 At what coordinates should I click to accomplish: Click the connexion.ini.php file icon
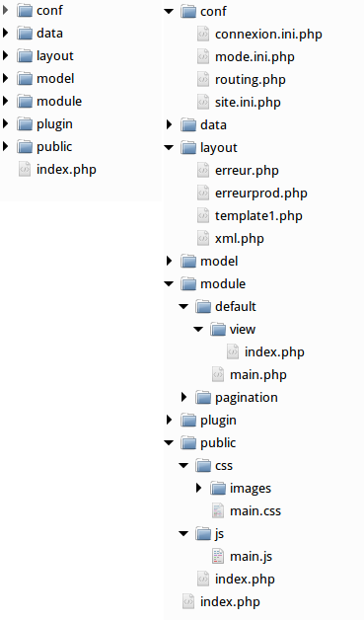tap(203, 35)
